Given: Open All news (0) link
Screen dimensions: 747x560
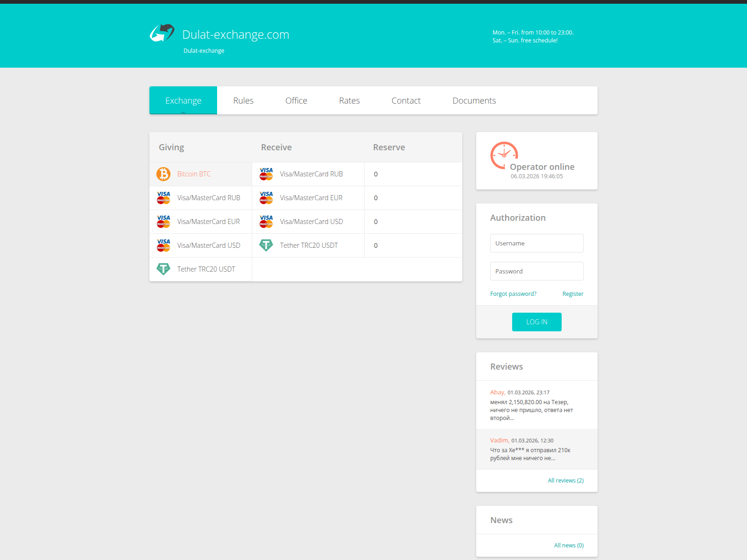Looking at the screenshot, I should [x=568, y=545].
